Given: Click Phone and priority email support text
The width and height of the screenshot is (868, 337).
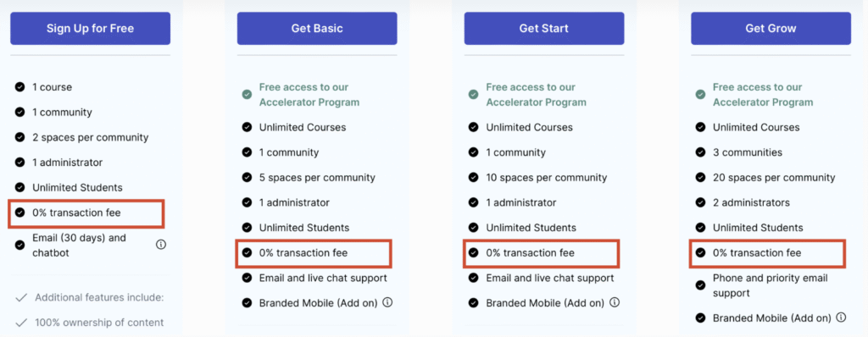Looking at the screenshot, I should [770, 285].
